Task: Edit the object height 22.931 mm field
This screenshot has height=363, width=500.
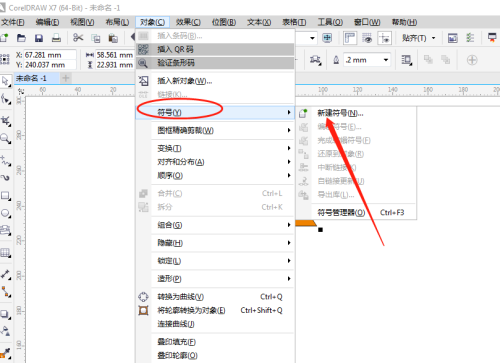Action: [x=115, y=65]
